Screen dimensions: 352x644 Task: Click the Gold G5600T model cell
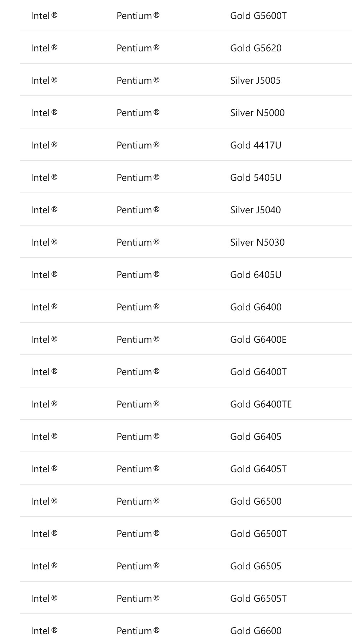click(x=258, y=16)
